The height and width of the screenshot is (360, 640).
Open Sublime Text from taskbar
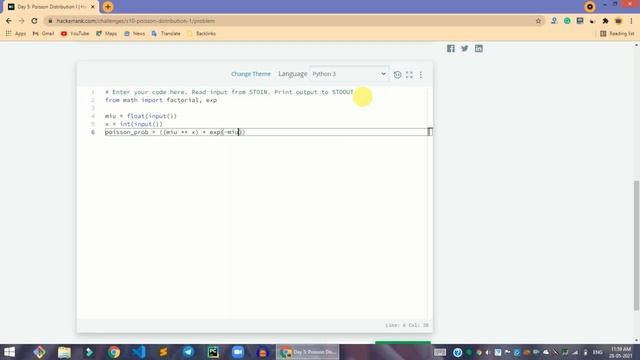pos(164,352)
